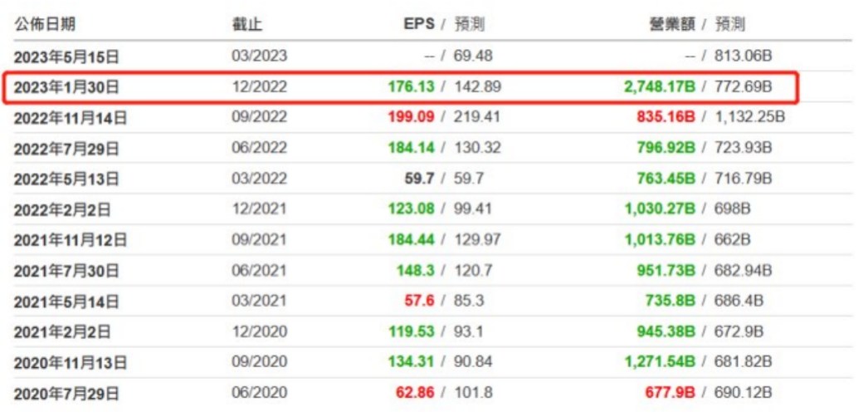Click the red revenue figure 835.16B

666,118
